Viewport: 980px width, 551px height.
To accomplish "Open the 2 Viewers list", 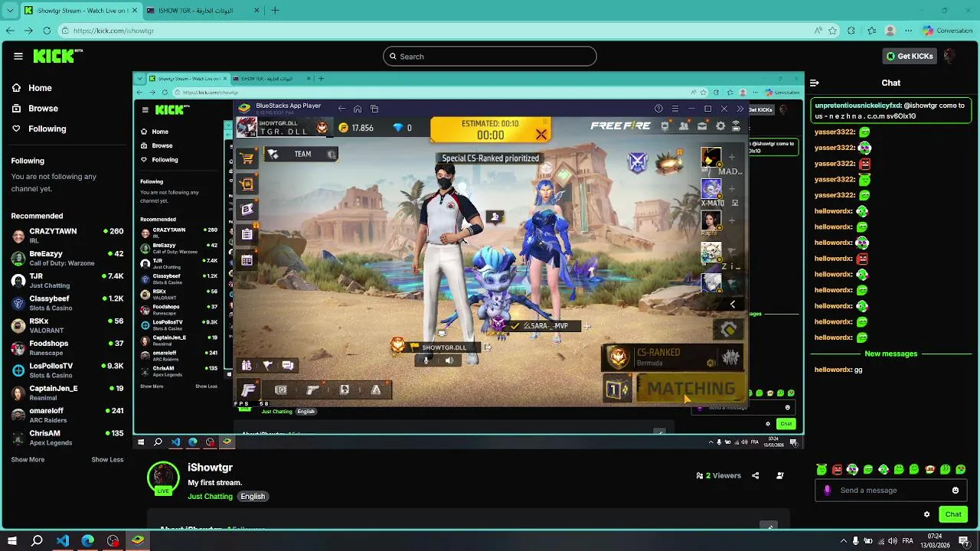I will pyautogui.click(x=718, y=475).
